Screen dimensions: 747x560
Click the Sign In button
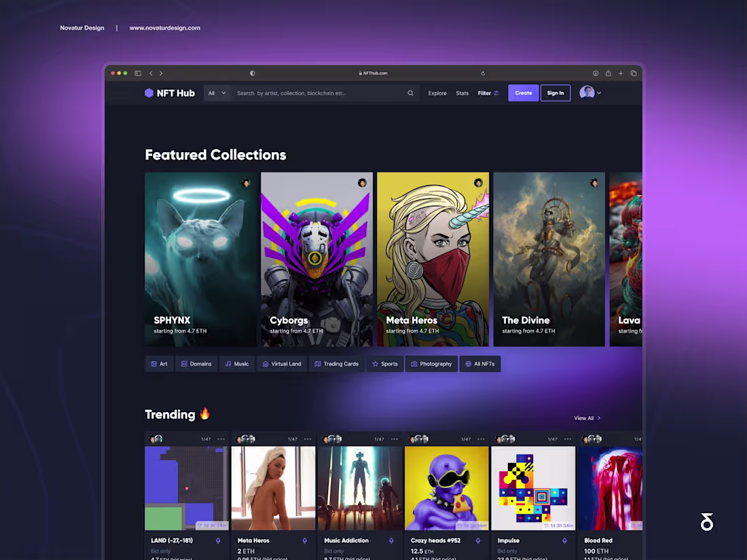555,93
